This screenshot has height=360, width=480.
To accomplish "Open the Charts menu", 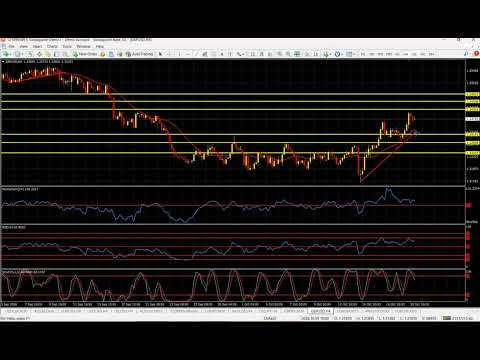I will coord(52,46).
